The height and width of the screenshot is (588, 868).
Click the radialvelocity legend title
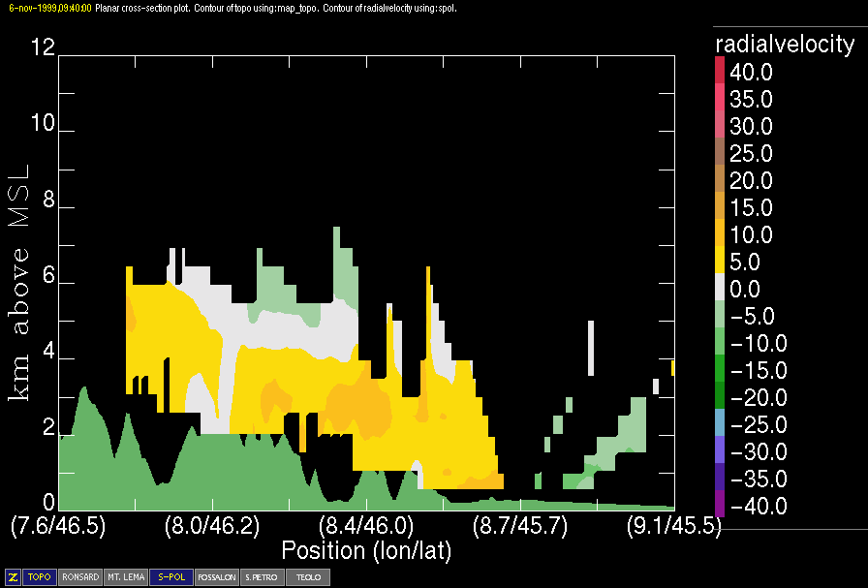click(x=785, y=45)
